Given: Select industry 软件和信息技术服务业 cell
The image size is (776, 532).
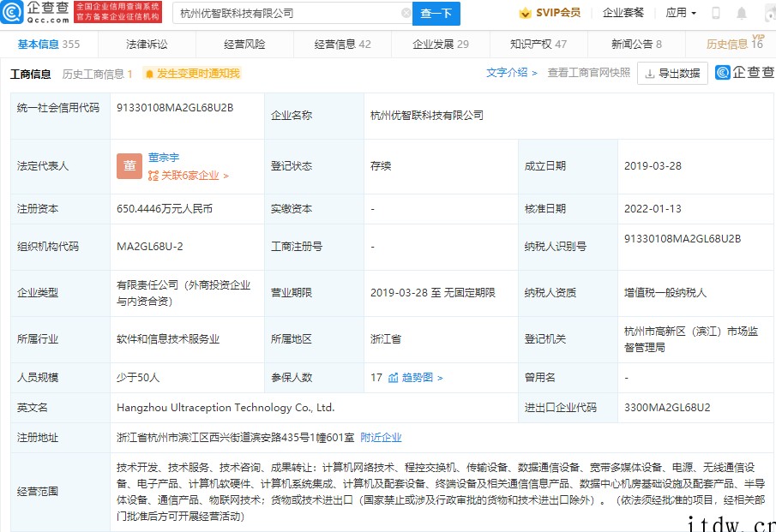Looking at the screenshot, I should (x=168, y=339).
